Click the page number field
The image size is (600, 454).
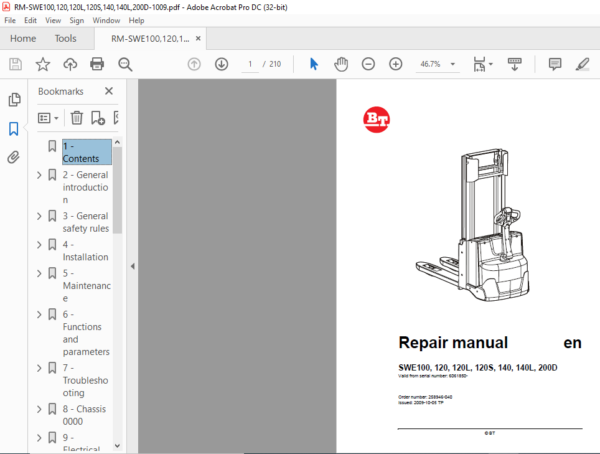250,64
